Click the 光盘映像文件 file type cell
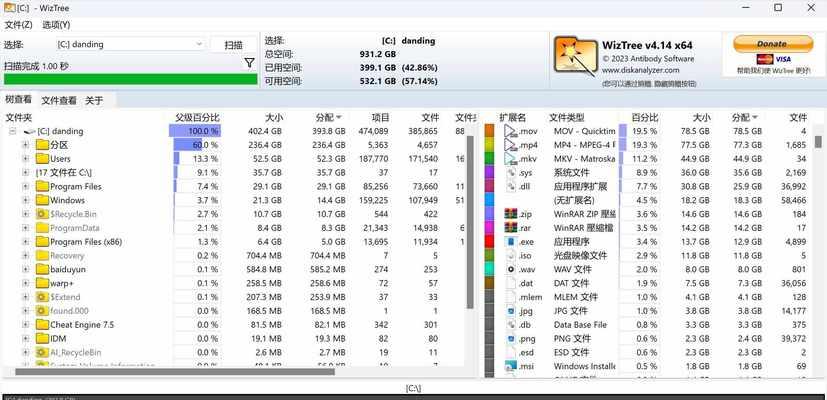The width and height of the screenshot is (827, 400). click(580, 255)
